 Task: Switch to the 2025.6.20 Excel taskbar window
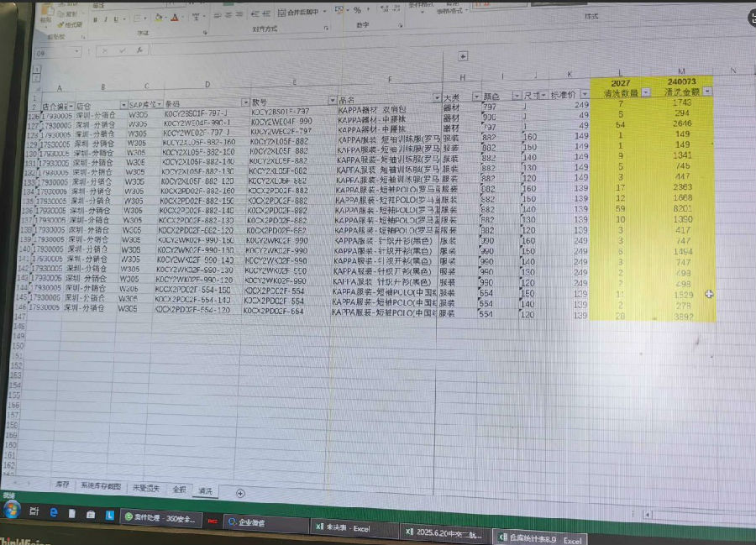[444, 532]
